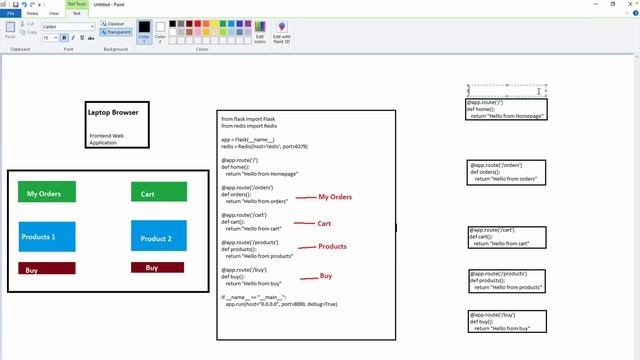Click the Buy button under Products 1

(47, 268)
